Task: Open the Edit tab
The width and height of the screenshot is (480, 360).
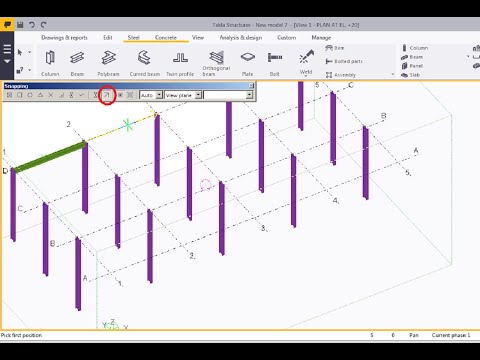Action: click(x=108, y=38)
